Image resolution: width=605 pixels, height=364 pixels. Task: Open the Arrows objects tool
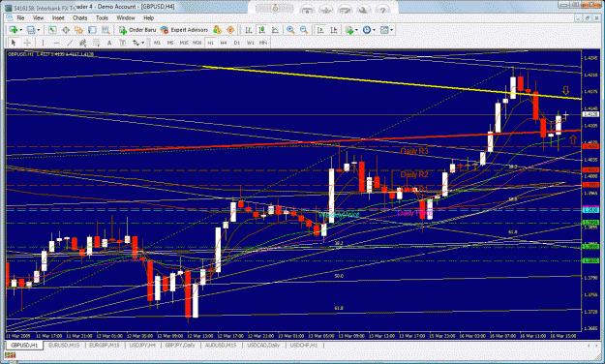coord(136,43)
